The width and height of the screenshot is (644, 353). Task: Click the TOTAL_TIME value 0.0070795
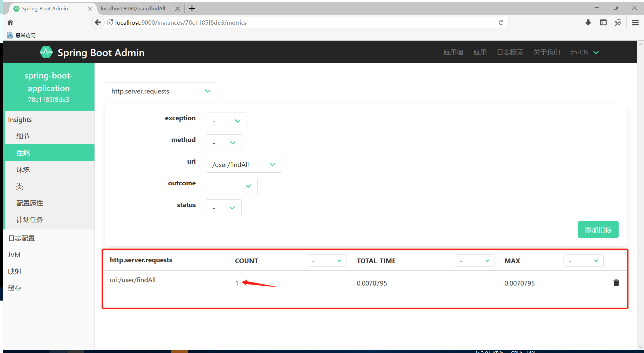372,283
